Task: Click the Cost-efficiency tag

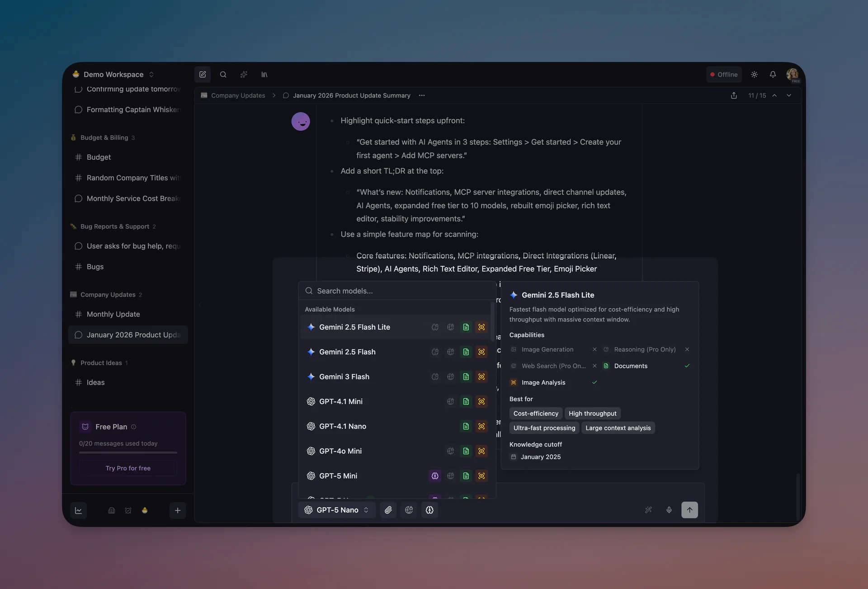Action: pos(536,414)
